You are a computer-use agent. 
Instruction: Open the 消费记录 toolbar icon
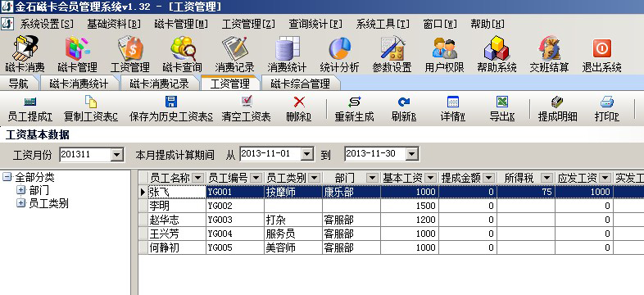235,54
